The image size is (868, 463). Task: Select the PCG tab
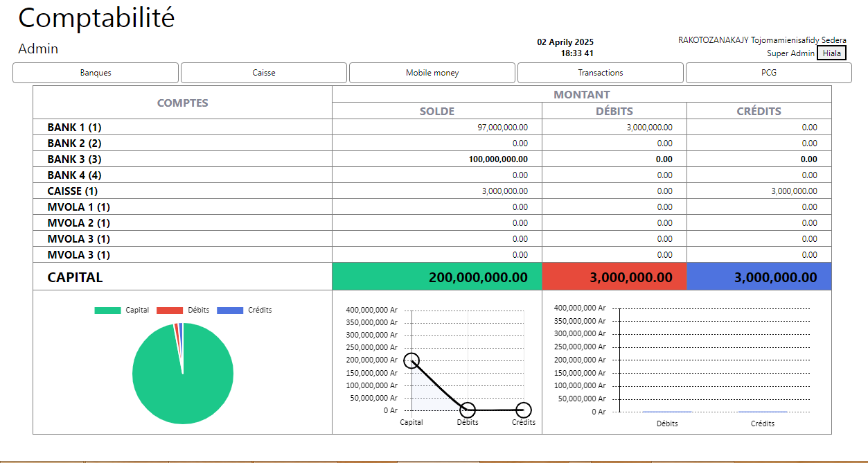[768, 73]
